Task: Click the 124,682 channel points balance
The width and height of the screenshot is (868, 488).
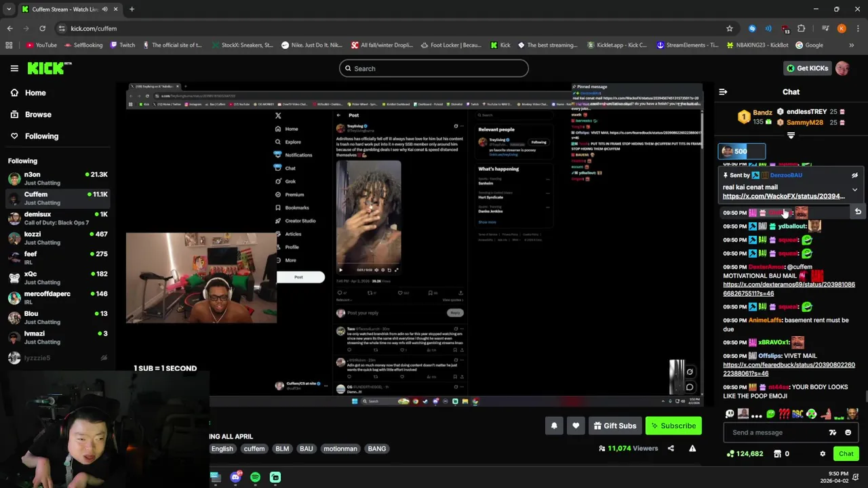Action: coord(745,453)
